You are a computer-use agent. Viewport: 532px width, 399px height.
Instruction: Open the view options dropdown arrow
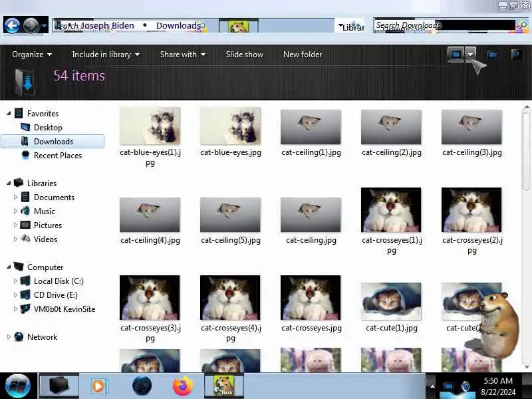[471, 55]
